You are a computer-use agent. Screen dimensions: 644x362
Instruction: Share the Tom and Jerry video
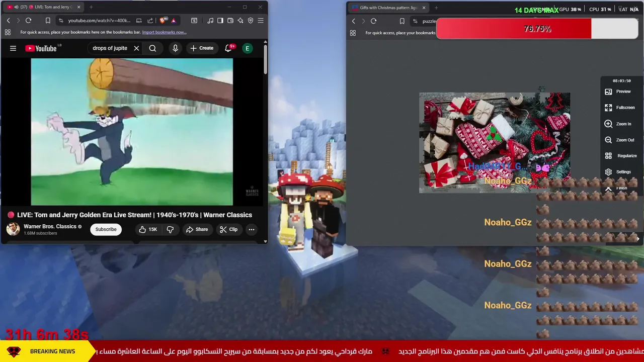click(x=197, y=229)
